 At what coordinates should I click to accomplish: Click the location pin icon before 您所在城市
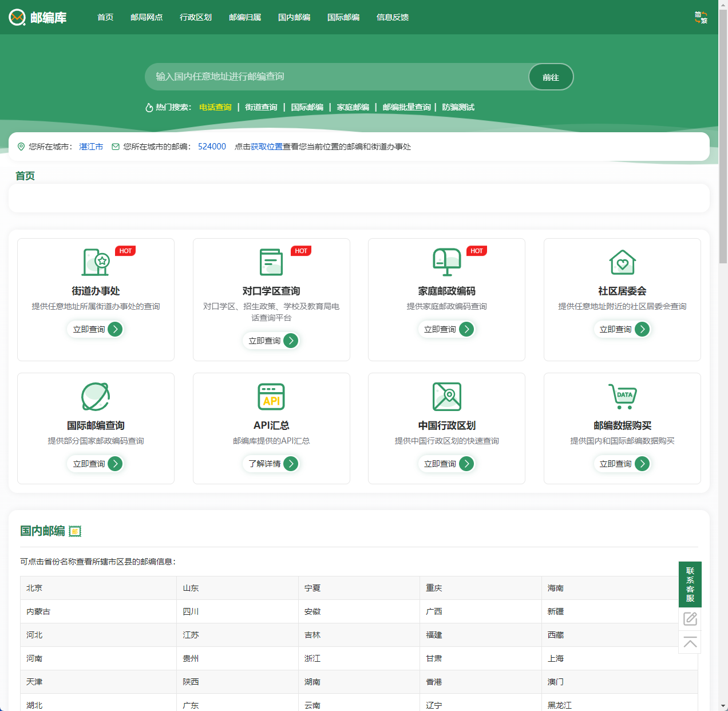pyautogui.click(x=21, y=147)
